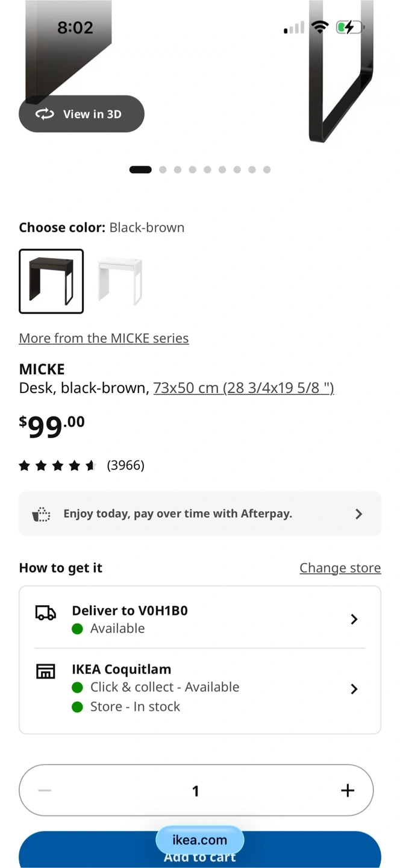Go to the second image carousel dot
Image resolution: width=400 pixels, height=868 pixels.
(163, 170)
